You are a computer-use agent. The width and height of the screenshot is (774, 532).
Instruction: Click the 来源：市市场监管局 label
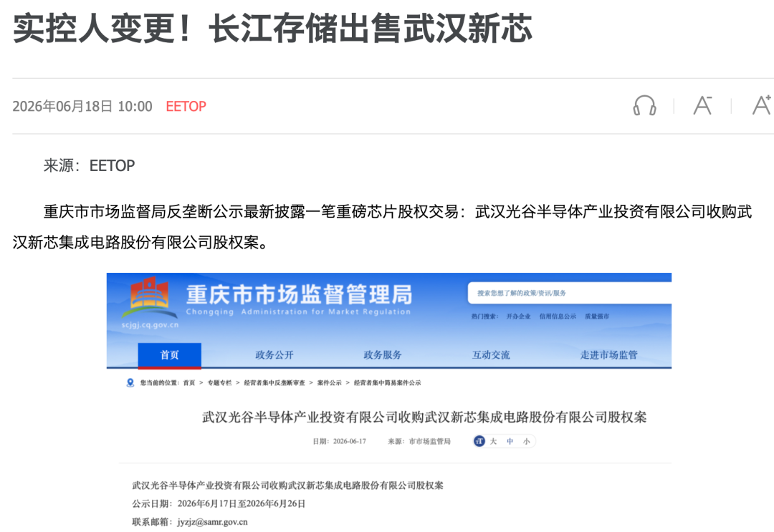[x=419, y=441]
